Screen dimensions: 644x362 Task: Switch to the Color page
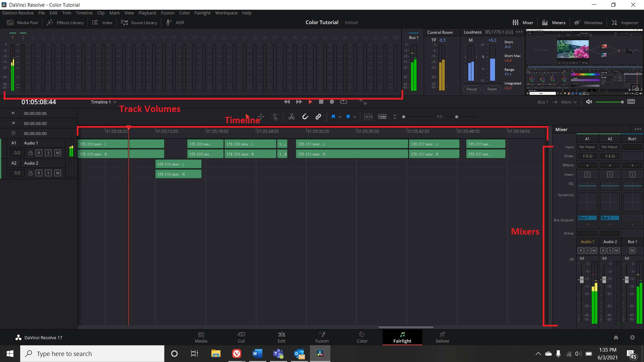pos(362,337)
